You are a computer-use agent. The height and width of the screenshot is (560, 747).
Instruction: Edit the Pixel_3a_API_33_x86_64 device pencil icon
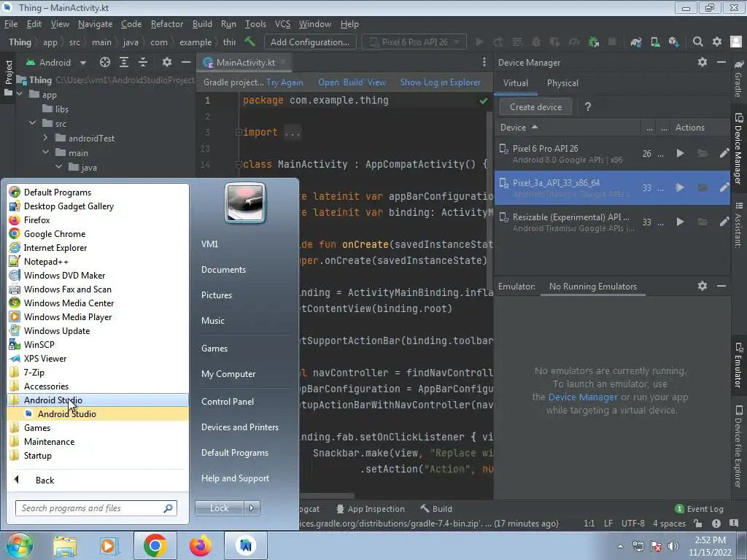pyautogui.click(x=724, y=187)
